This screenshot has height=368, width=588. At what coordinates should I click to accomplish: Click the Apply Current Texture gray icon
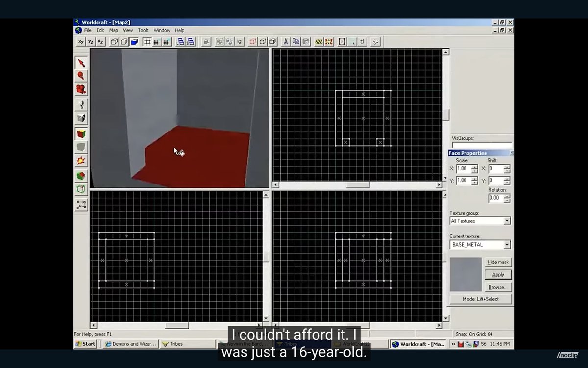click(81, 147)
